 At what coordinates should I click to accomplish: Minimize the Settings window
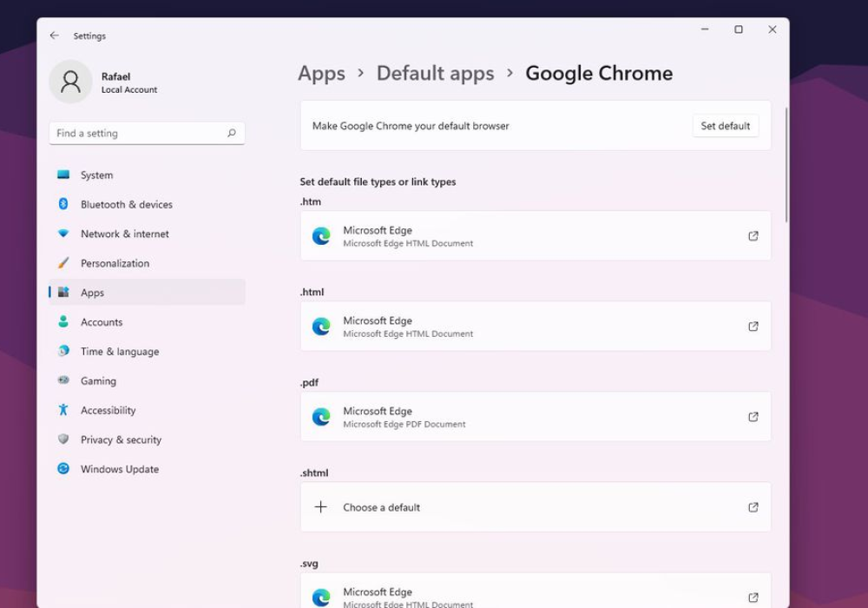pos(705,30)
